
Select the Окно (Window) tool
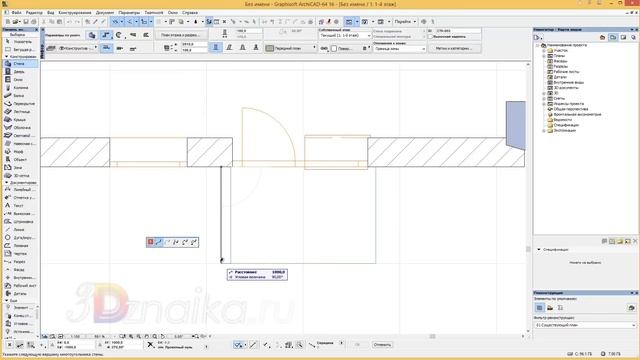coord(20,80)
